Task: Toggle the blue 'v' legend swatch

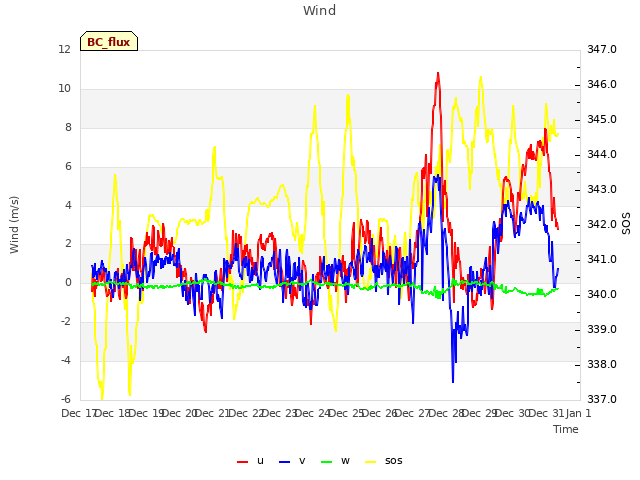Action: click(x=284, y=462)
